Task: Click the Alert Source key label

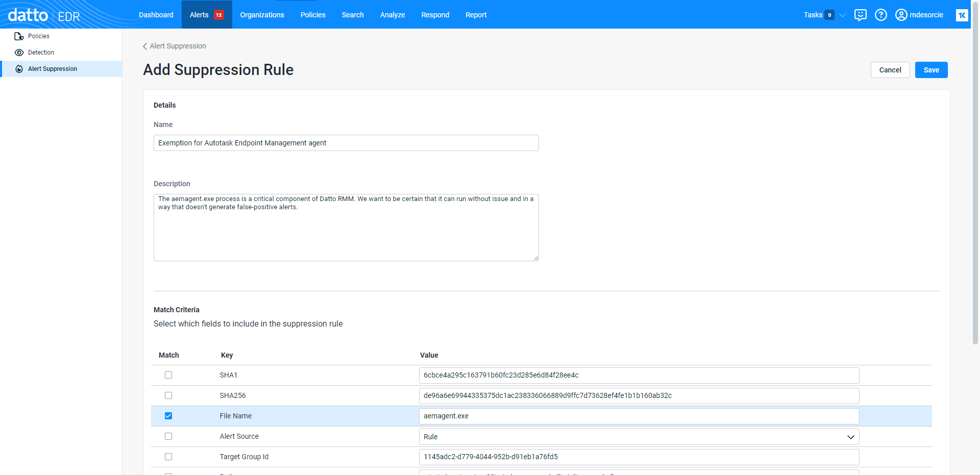Action: [x=239, y=436]
